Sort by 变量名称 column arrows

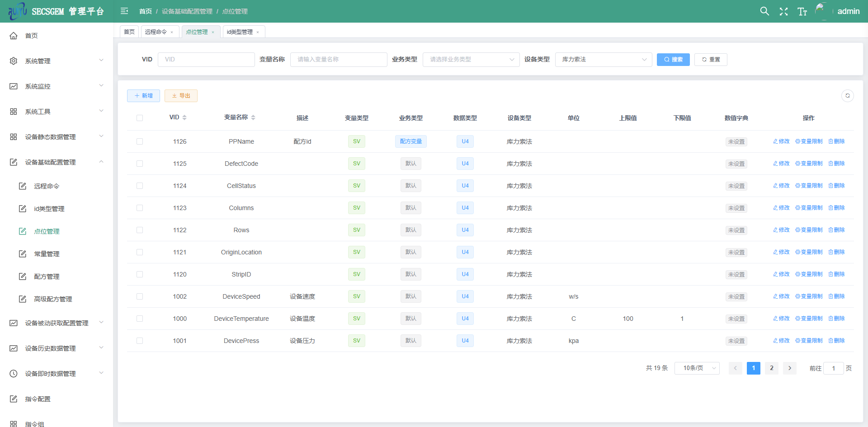(253, 117)
